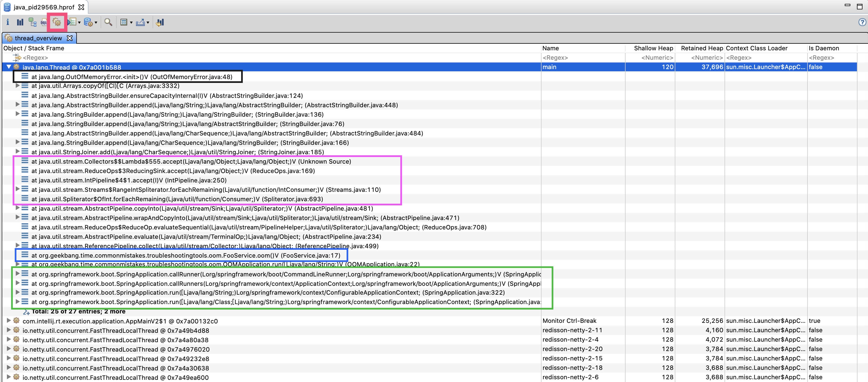The image size is (868, 382).
Task: Click the thread overview gears icon
Action: [x=57, y=22]
